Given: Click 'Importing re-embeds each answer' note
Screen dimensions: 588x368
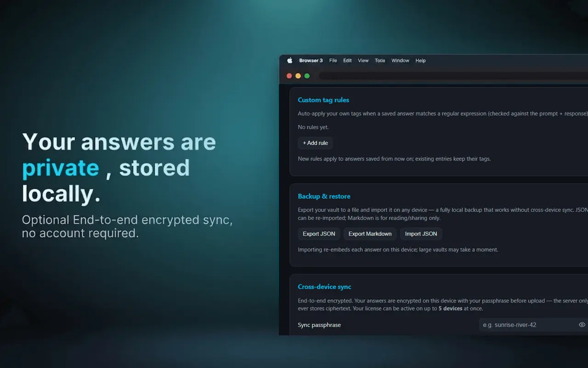Looking at the screenshot, I should pyautogui.click(x=398, y=250).
